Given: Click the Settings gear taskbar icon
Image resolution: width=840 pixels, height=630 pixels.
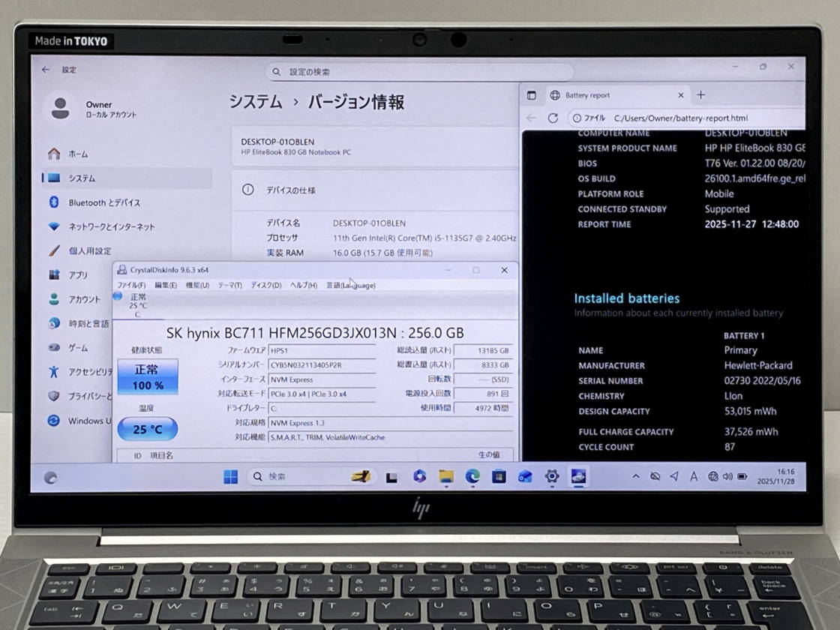Looking at the screenshot, I should click(552, 477).
